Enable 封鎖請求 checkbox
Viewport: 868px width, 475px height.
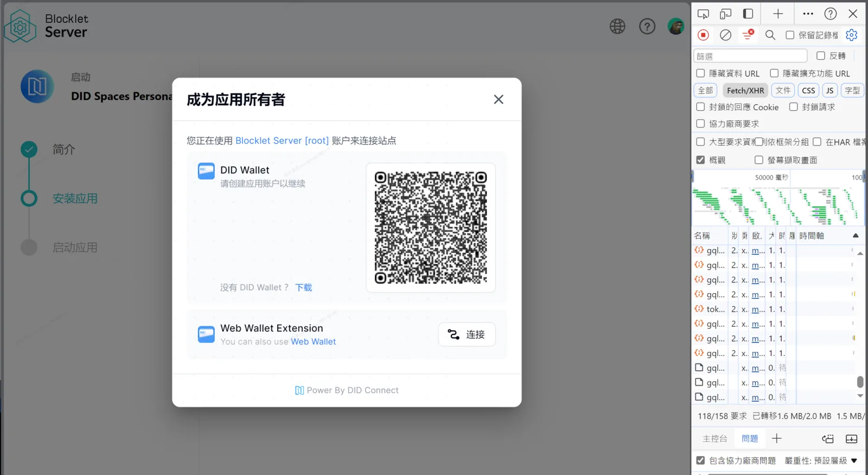[793, 107]
